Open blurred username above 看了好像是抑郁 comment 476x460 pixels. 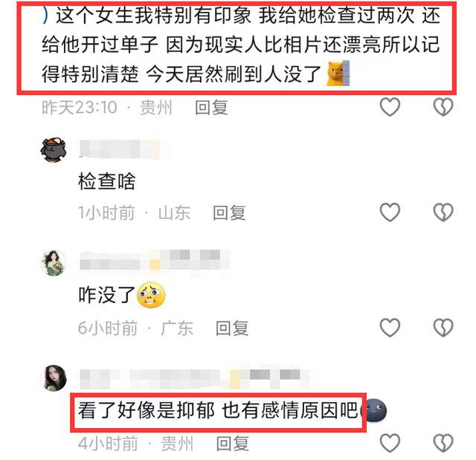195,378
